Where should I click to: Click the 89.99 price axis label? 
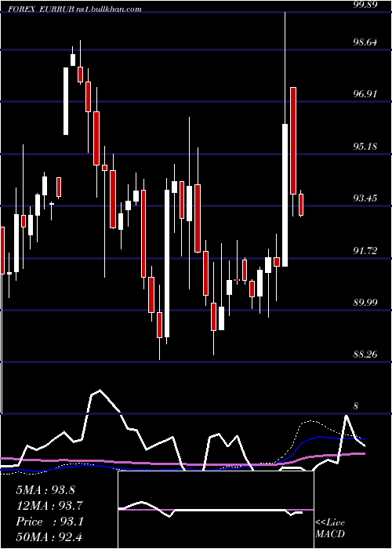pyautogui.click(x=365, y=302)
